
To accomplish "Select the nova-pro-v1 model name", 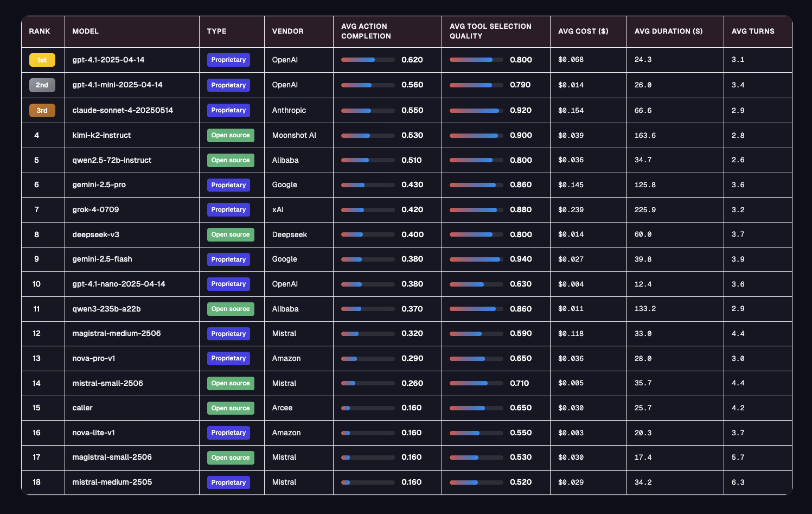I will 94,358.
